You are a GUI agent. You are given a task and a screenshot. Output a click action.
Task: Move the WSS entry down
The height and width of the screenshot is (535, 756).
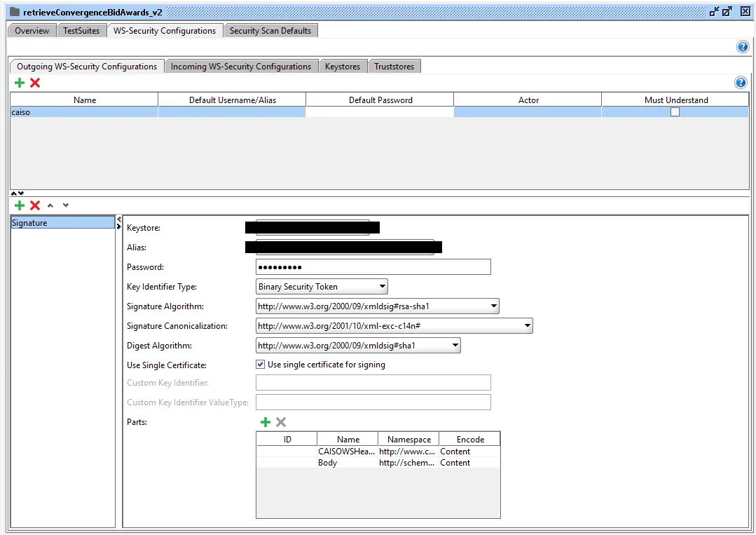point(66,205)
